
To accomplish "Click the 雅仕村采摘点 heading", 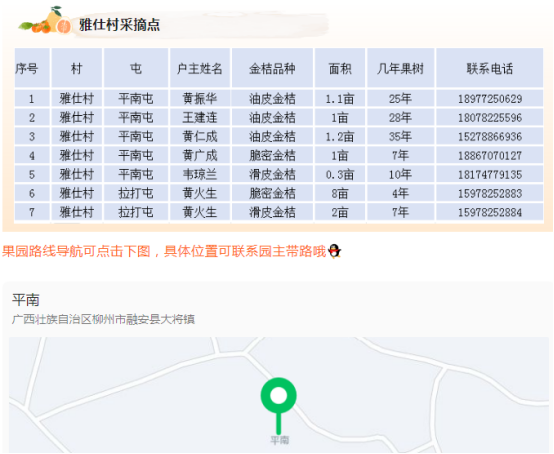I will (119, 25).
